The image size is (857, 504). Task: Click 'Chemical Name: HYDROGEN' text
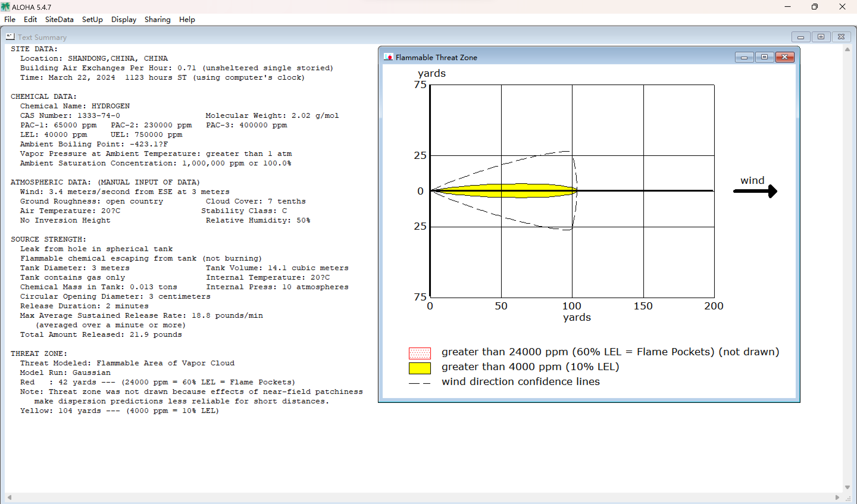pyautogui.click(x=75, y=106)
